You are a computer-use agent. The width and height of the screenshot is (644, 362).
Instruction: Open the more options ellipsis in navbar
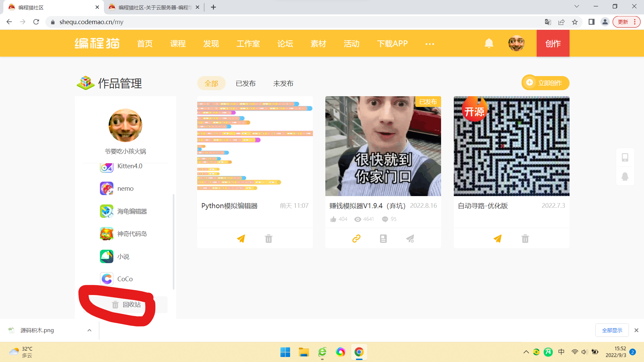coord(430,44)
